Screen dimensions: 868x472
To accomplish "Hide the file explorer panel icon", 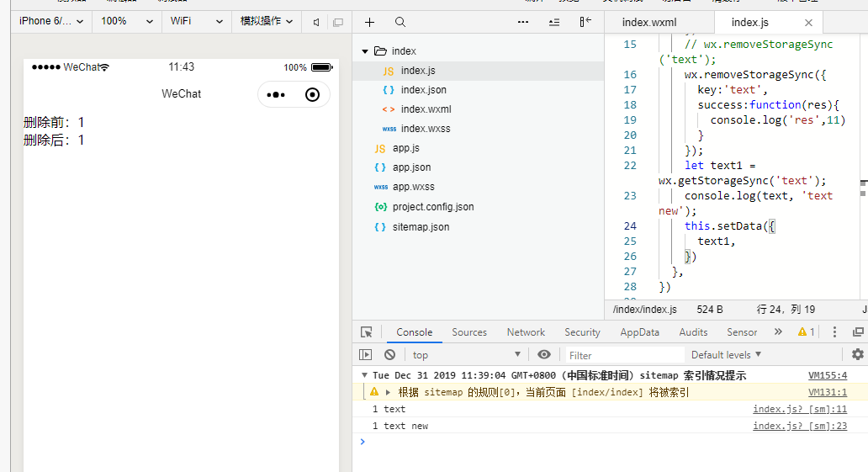I will 585,22.
